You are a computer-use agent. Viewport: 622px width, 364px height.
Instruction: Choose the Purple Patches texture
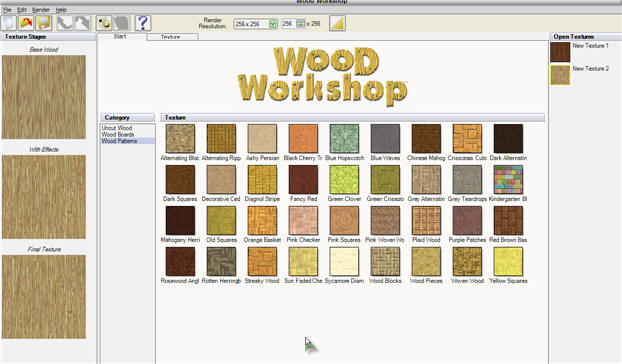(467, 221)
